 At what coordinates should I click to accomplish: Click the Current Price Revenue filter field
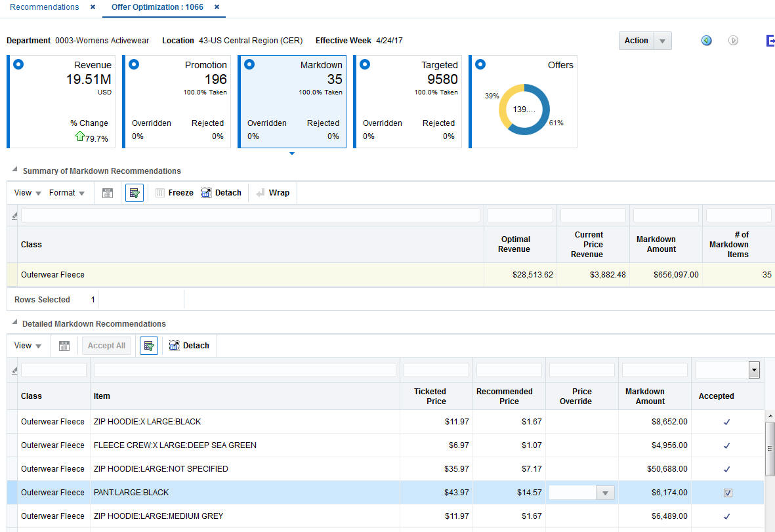tap(593, 215)
